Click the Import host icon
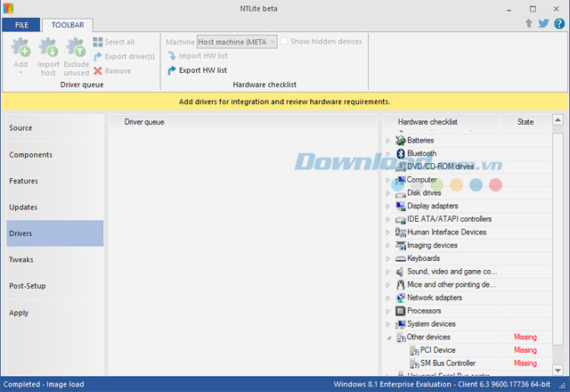The height and width of the screenshot is (392, 570). [x=48, y=48]
